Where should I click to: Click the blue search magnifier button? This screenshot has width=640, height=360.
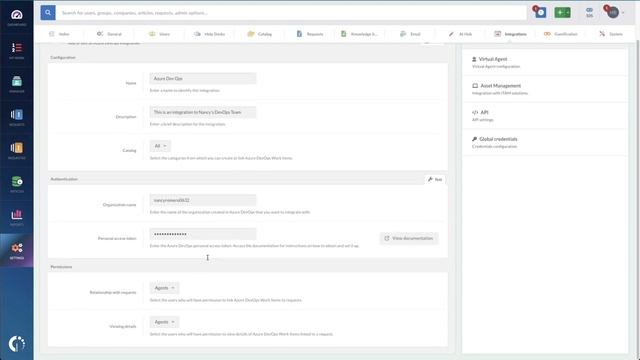48,13
